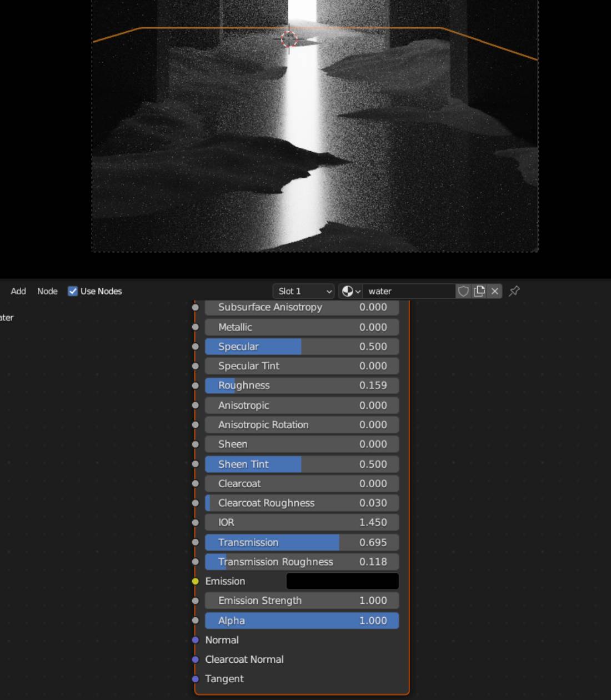The width and height of the screenshot is (611, 700).
Task: Adjust the Clearcoat Roughness slider
Action: click(302, 503)
